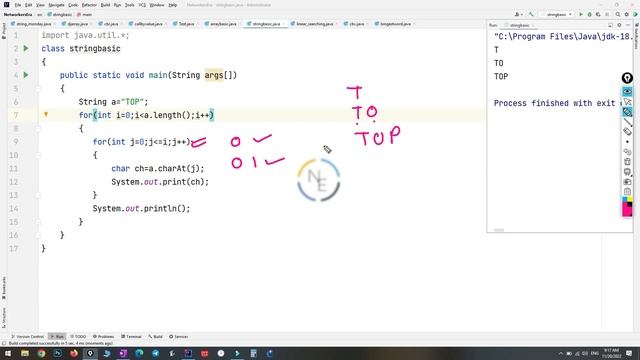Open Firefox from the taskbar
The width and height of the screenshot is (640, 360).
[74, 353]
